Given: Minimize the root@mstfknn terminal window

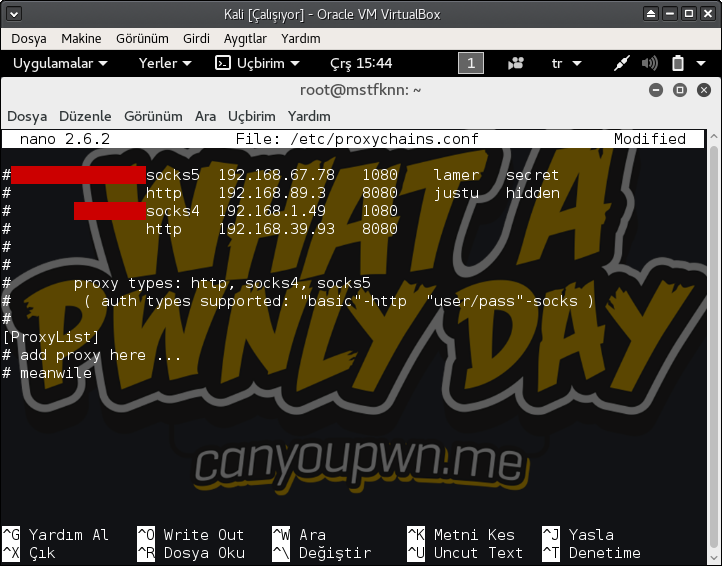Looking at the screenshot, I should (x=657, y=90).
